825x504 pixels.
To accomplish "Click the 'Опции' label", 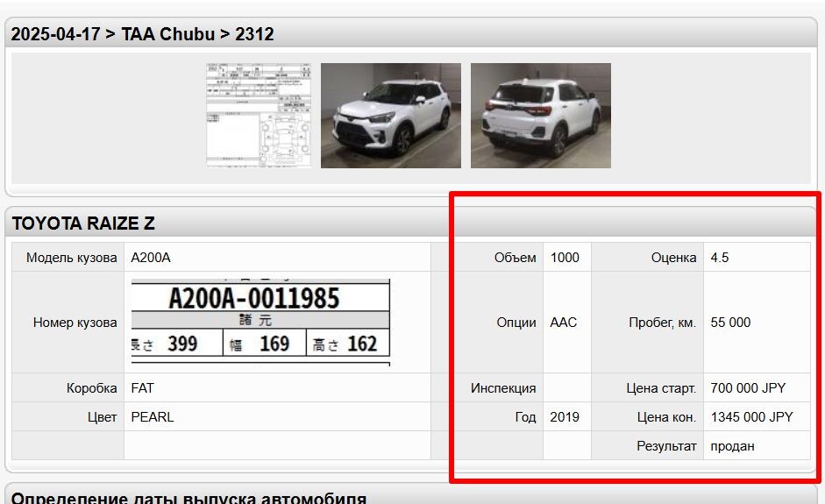I will (x=516, y=323).
